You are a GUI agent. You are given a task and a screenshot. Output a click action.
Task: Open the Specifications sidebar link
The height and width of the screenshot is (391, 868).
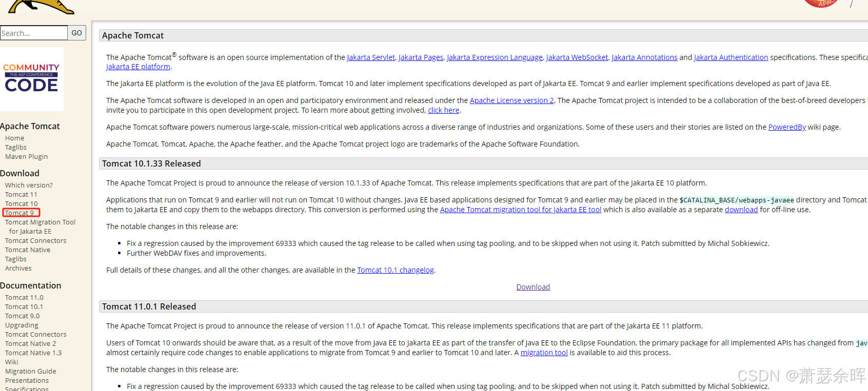[27, 388]
